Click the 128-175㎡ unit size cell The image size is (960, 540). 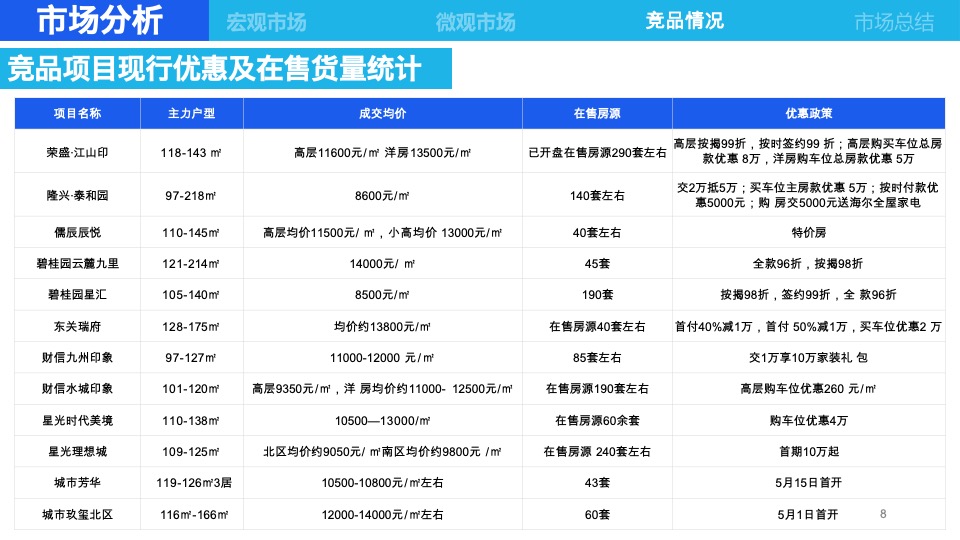190,327
